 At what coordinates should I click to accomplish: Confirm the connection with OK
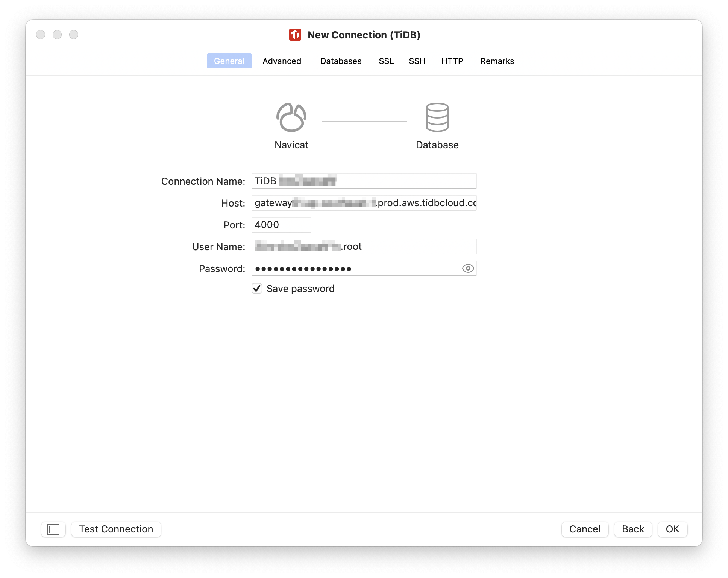click(672, 529)
